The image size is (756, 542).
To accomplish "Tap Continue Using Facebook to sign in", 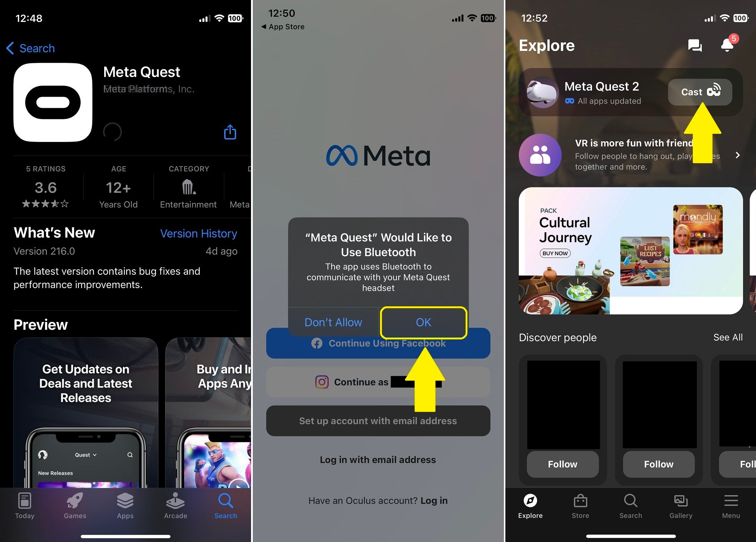I will coord(378,343).
